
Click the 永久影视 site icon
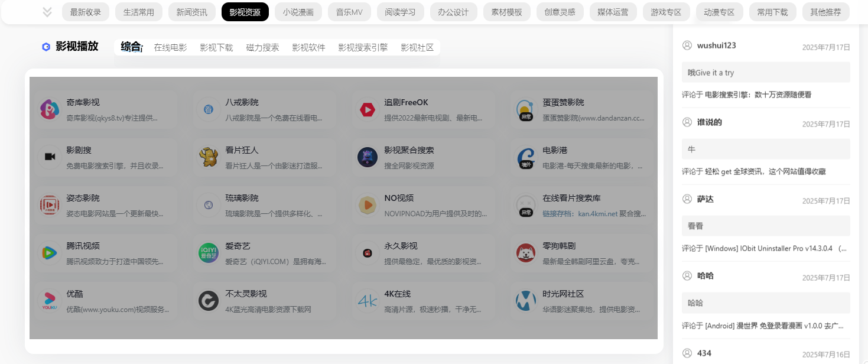368,253
